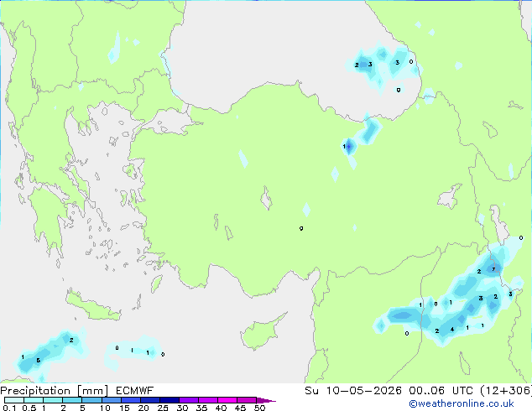This screenshot has height=411, width=532.
Task: Click the legend label '35'
Action: coord(201,408)
